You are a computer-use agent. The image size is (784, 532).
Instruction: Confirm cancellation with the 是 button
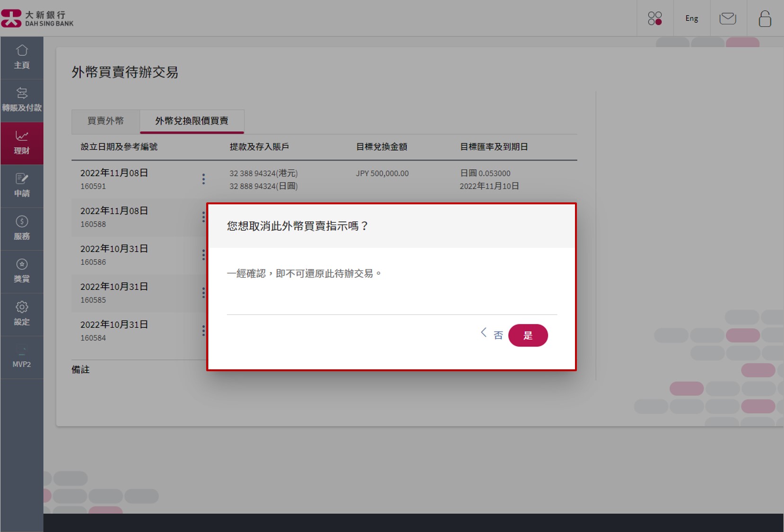[528, 335]
